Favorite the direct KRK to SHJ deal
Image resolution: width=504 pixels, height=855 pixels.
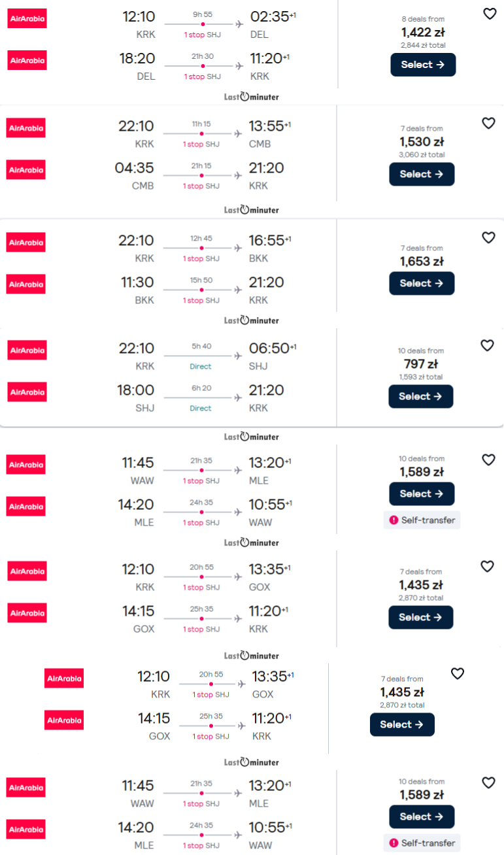point(487,345)
